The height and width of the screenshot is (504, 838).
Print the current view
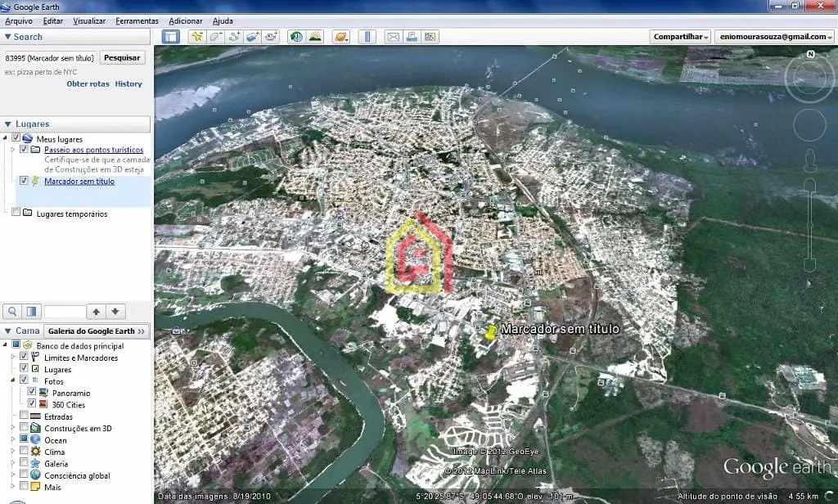click(x=412, y=36)
